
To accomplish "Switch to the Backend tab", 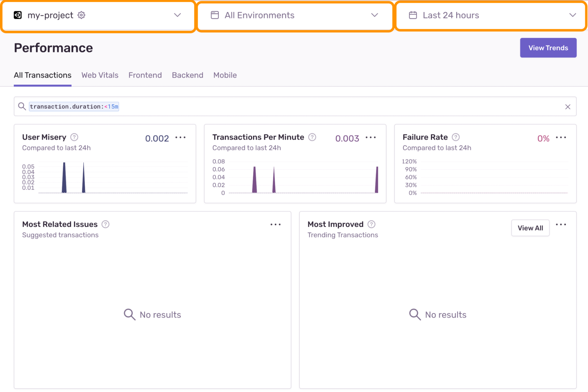I will [187, 75].
